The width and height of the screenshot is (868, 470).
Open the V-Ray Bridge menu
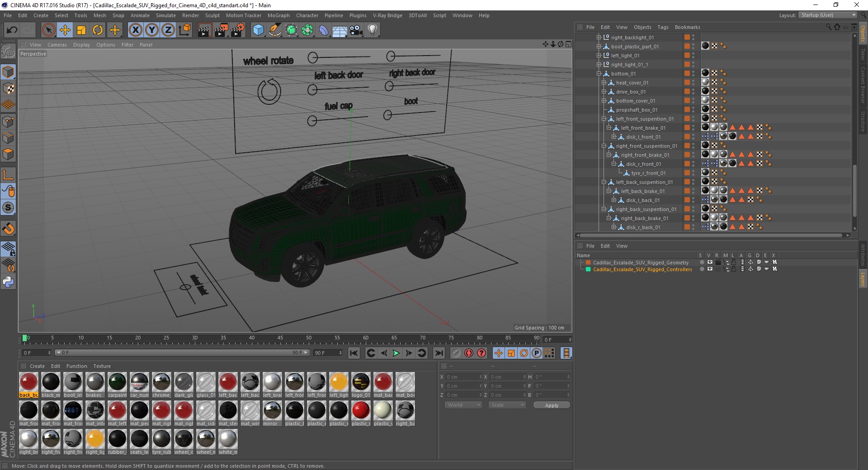tap(387, 15)
